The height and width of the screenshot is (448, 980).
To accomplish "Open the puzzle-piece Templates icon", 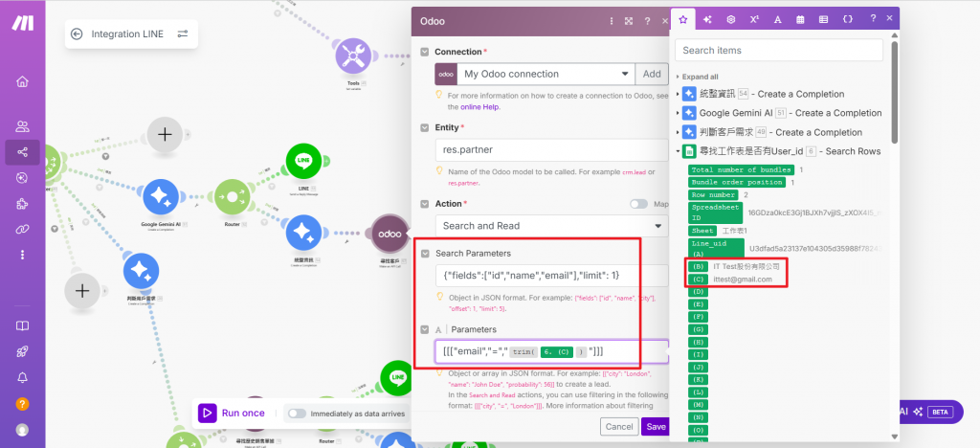I will click(x=23, y=204).
